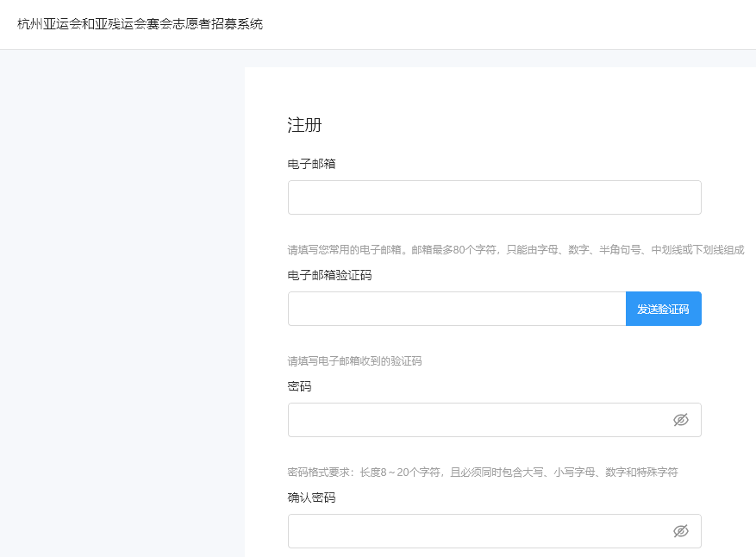Click the 发送验证码 button

tap(663, 309)
